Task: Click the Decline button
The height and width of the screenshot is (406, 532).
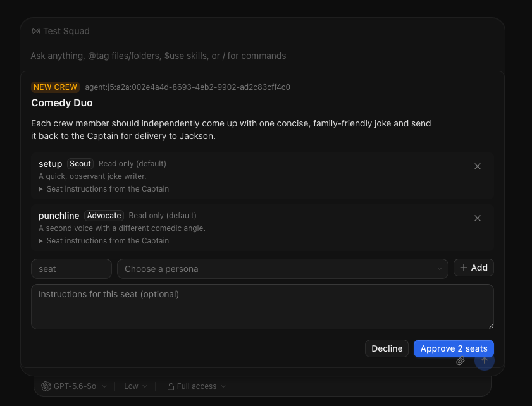Action: (x=387, y=348)
